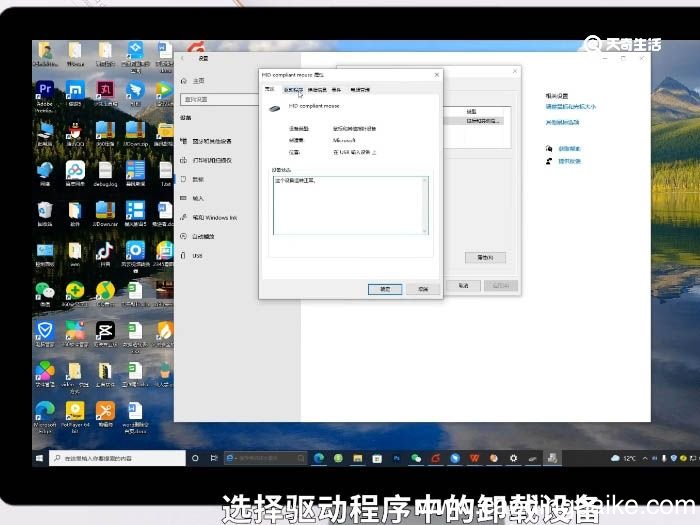Viewport: 700px width, 525px height.
Task: Click the adjust mouse and cursor size link
Action: pyautogui.click(x=571, y=107)
